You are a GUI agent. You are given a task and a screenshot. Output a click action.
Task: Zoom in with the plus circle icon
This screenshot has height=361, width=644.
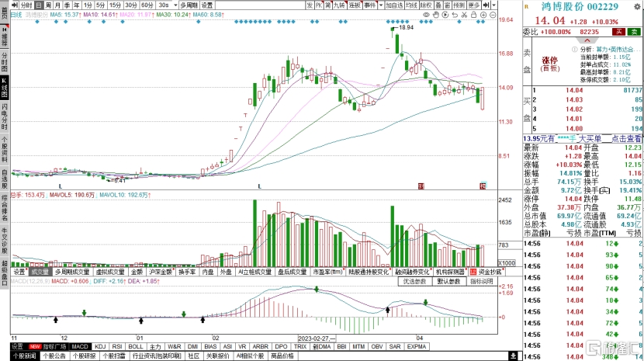(x=483, y=15)
